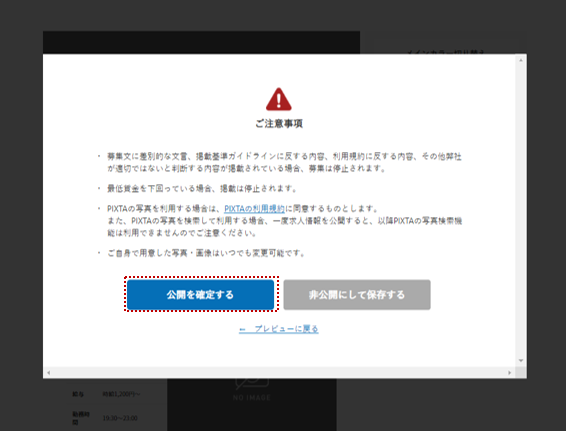Click the dimmed 19:30~23:00 working hours text
The height and width of the screenshot is (431, 566).
(x=120, y=418)
